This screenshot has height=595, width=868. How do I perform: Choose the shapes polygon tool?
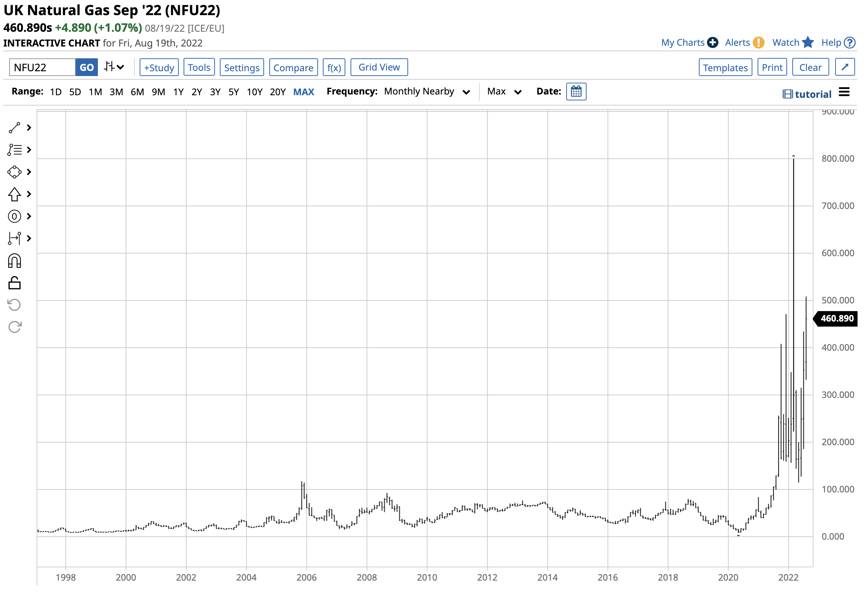point(14,172)
